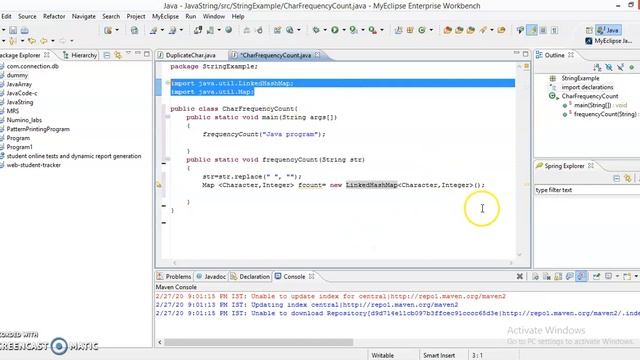Image resolution: width=640 pixels, height=360 pixels.
Task: Toggle Link with Editor in Package Explorer
Action: (x=118, y=55)
